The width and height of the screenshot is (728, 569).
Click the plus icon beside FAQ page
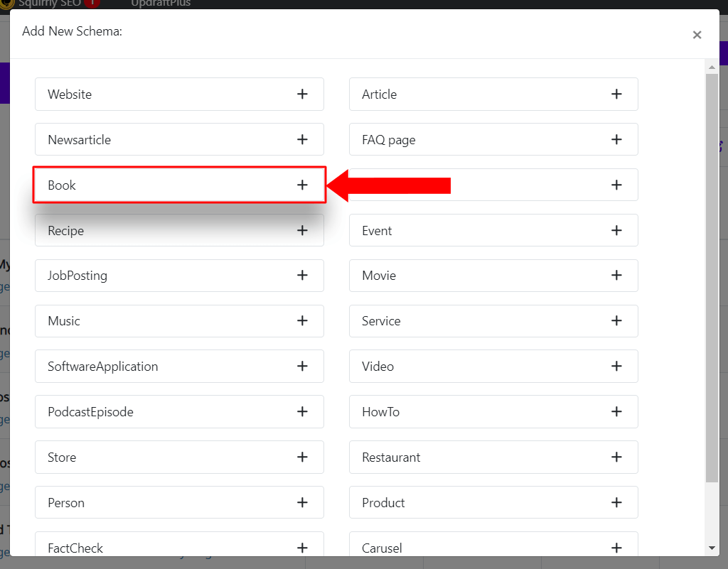tap(616, 139)
